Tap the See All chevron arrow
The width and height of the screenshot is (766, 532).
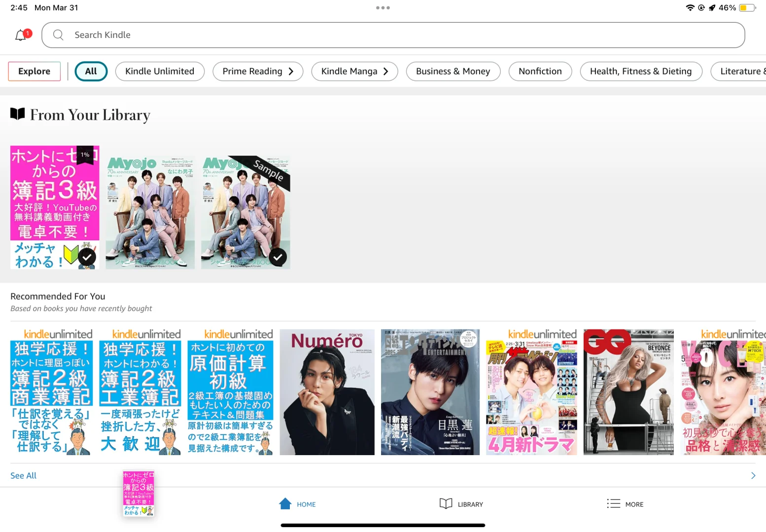[753, 476]
